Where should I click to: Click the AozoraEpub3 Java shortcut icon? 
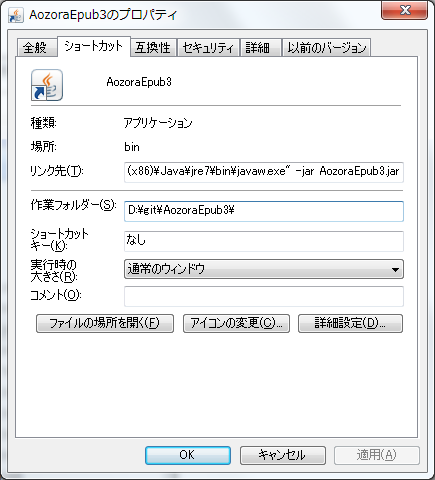(x=47, y=85)
